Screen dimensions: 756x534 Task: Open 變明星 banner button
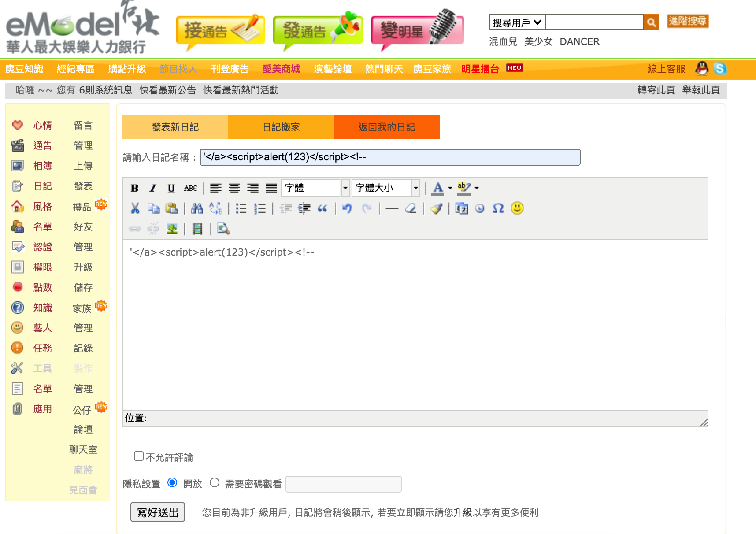click(x=417, y=30)
